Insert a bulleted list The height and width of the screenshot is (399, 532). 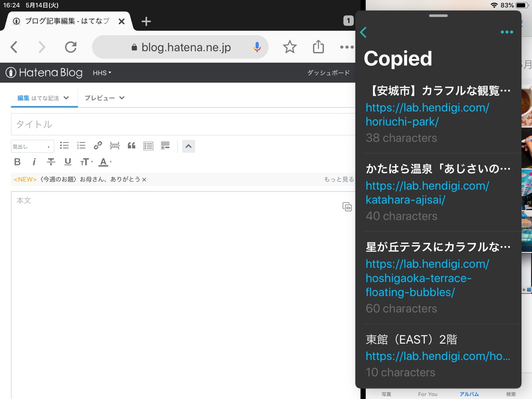(x=65, y=145)
